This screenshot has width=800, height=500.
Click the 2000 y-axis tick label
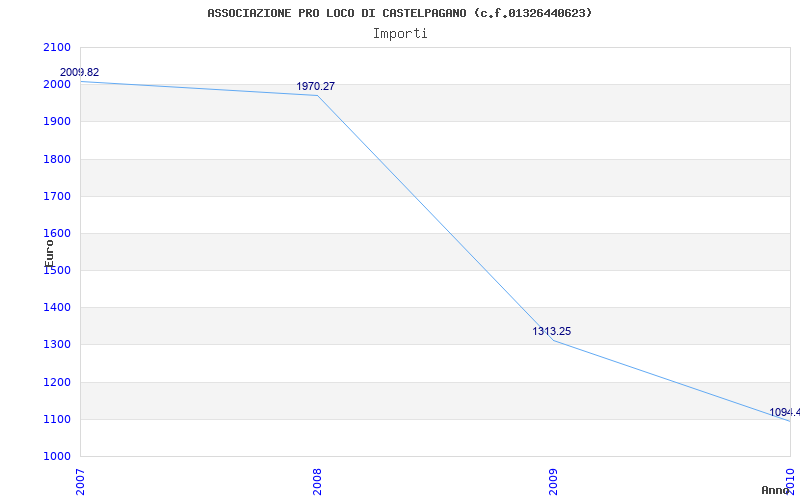57,85
